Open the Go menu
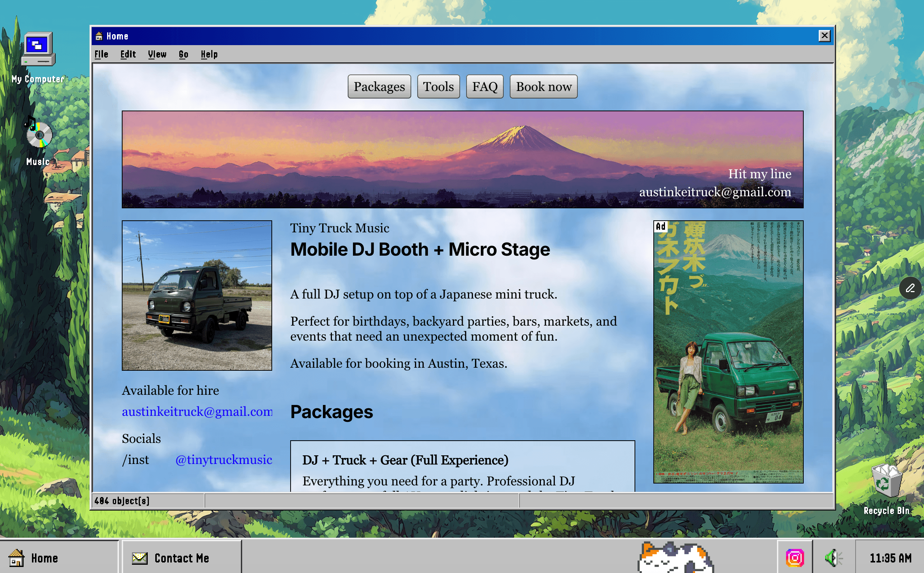This screenshot has height=573, width=924. [x=184, y=54]
